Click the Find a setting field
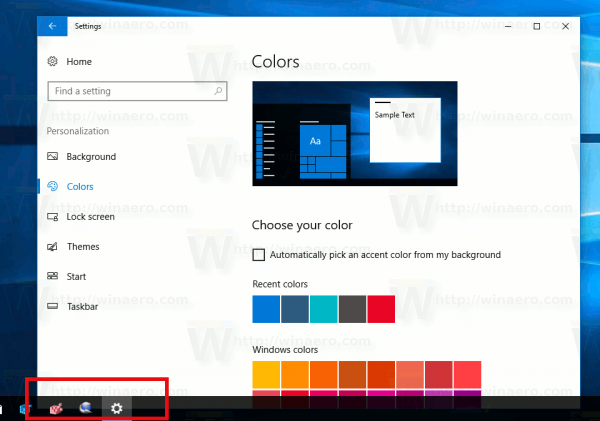Image resolution: width=600 pixels, height=421 pixels. pos(137,91)
